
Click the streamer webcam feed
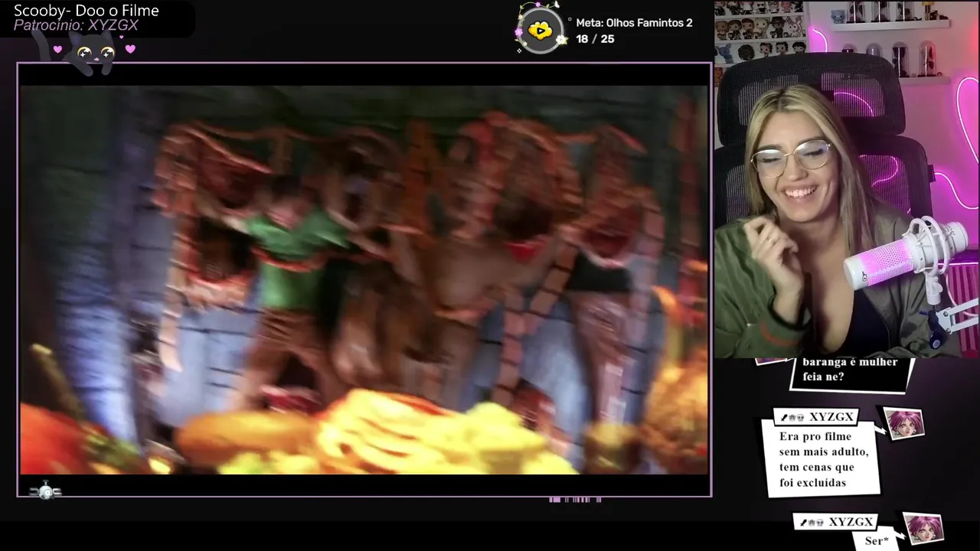(x=847, y=178)
